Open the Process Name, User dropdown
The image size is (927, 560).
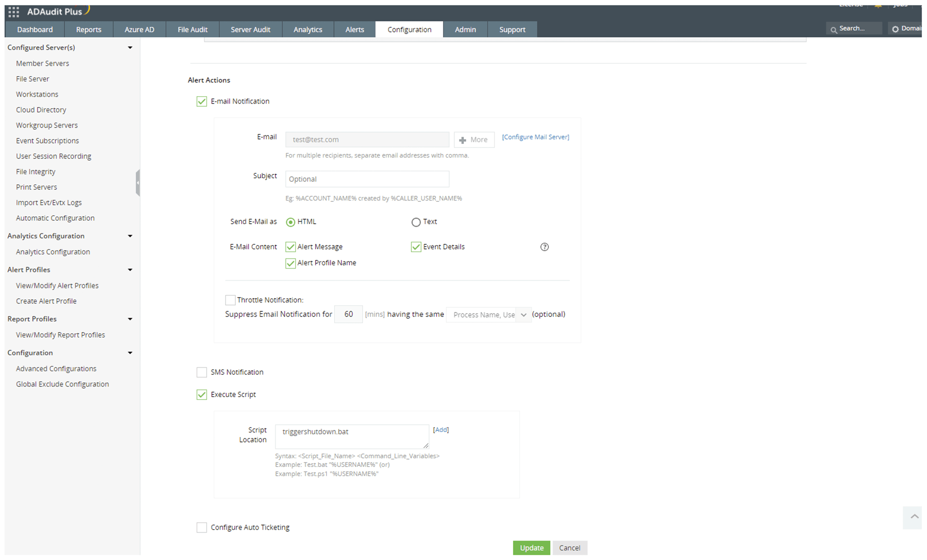coord(489,315)
